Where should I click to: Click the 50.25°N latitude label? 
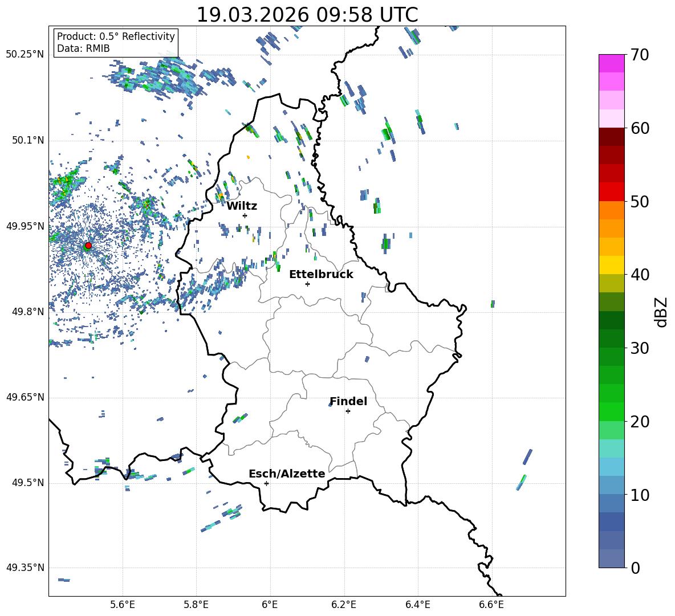click(25, 55)
